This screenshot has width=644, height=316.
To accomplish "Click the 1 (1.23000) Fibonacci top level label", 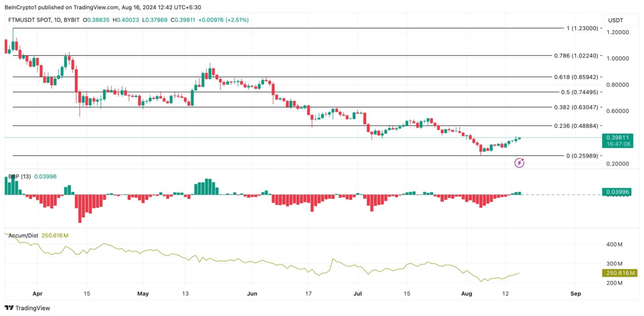I will tap(582, 29).
